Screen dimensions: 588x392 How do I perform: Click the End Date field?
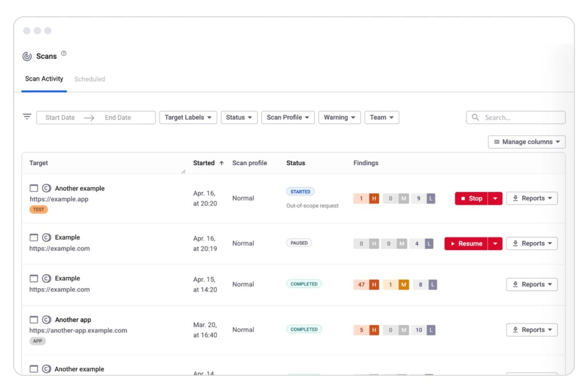coord(118,118)
